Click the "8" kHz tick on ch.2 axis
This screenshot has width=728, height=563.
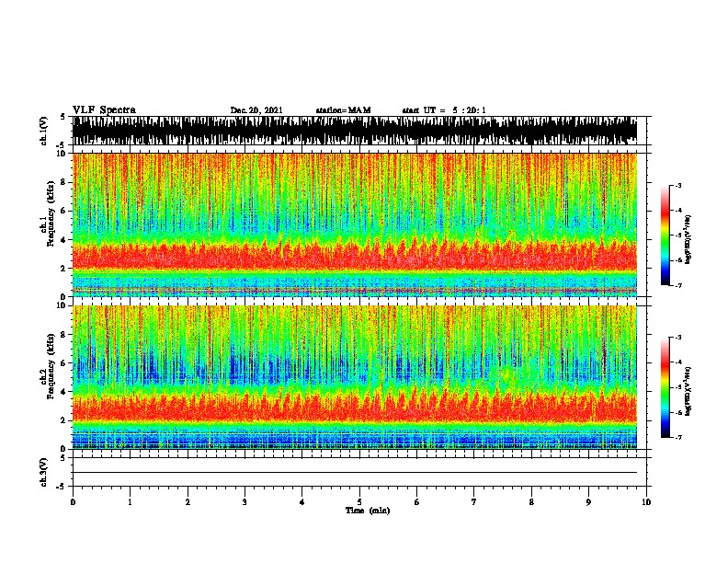pyautogui.click(x=63, y=335)
